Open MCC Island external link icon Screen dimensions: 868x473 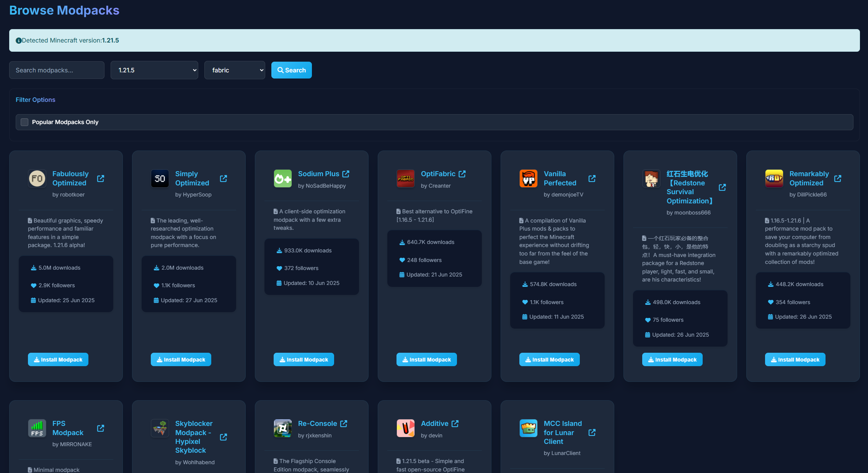point(592,432)
